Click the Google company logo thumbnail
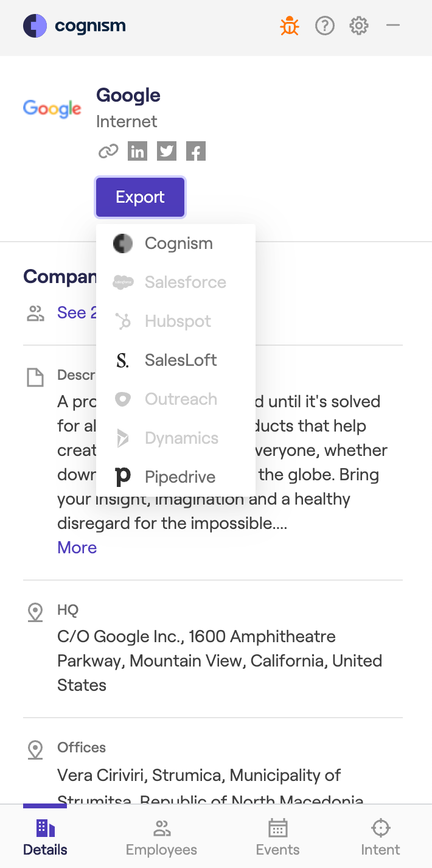The image size is (432, 868). pos(52,109)
